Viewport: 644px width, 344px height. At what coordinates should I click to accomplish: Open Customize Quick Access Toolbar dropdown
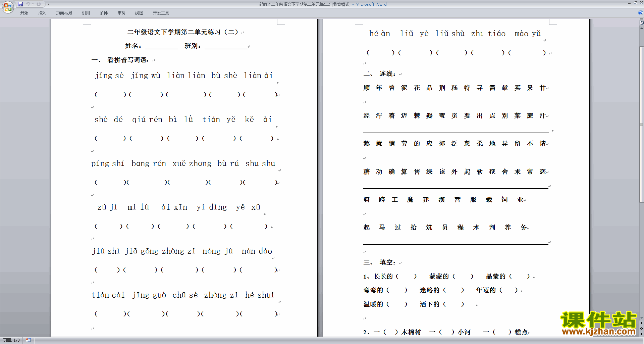tap(48, 4)
